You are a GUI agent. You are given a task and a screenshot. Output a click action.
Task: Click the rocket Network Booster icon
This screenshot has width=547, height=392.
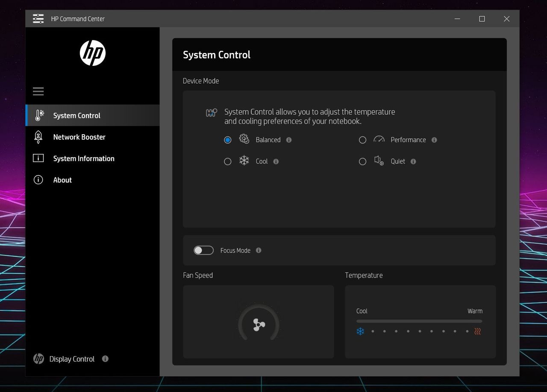(x=38, y=137)
